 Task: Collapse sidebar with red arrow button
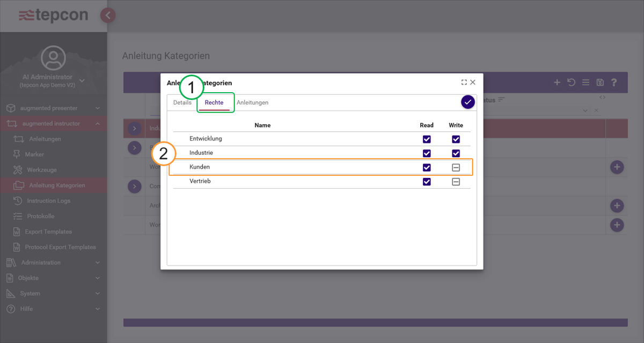pos(108,15)
